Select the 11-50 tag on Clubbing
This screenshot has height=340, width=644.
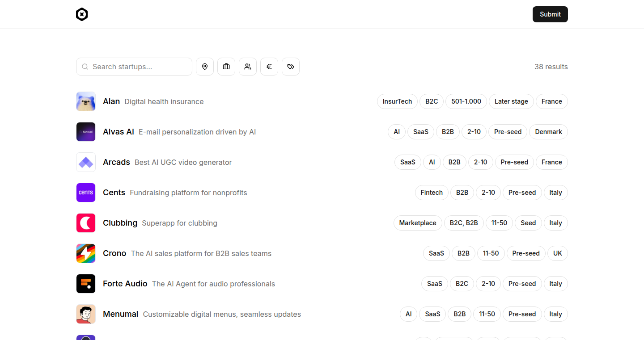coord(499,223)
